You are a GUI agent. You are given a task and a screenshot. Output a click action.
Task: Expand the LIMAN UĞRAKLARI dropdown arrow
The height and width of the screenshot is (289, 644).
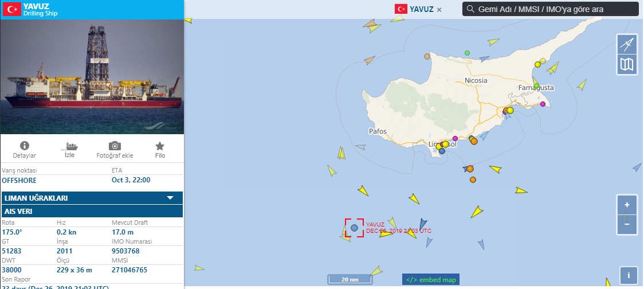click(x=170, y=198)
